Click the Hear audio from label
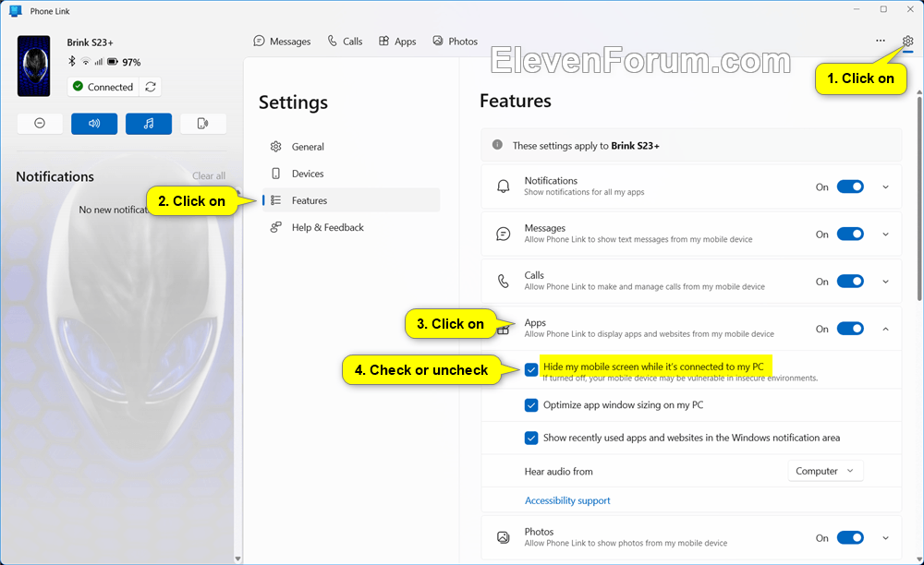924x565 pixels. click(559, 472)
